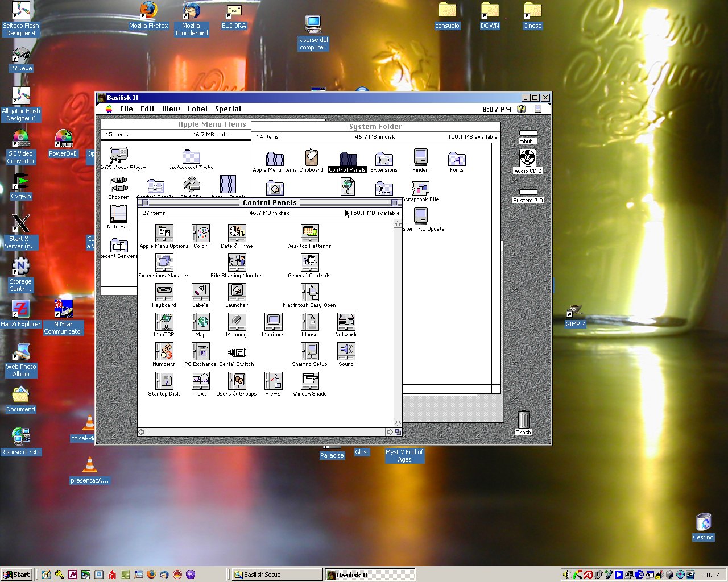
Task: Click the Windows Start button
Action: click(16, 575)
